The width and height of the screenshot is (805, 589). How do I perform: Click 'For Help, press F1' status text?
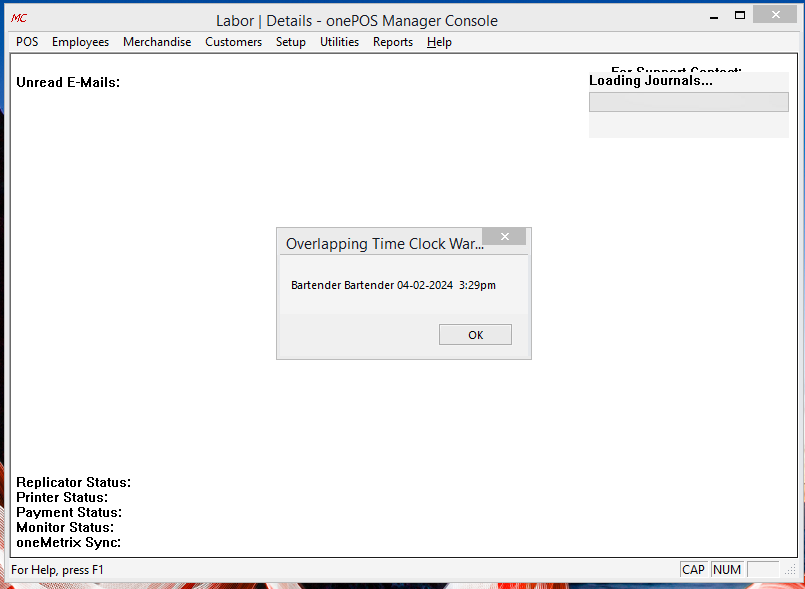[x=57, y=569]
